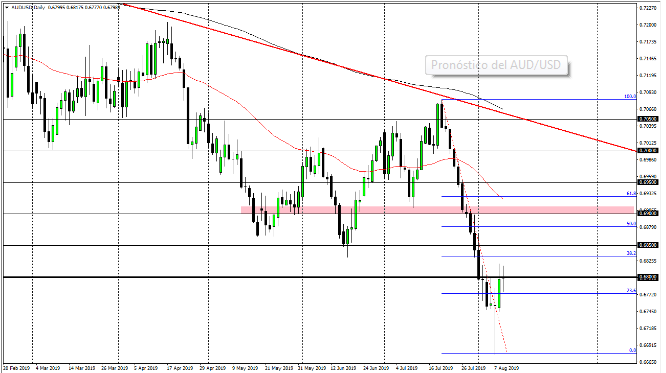
Task: Click the 0.6800 black price tag on axis
Action: click(x=648, y=277)
